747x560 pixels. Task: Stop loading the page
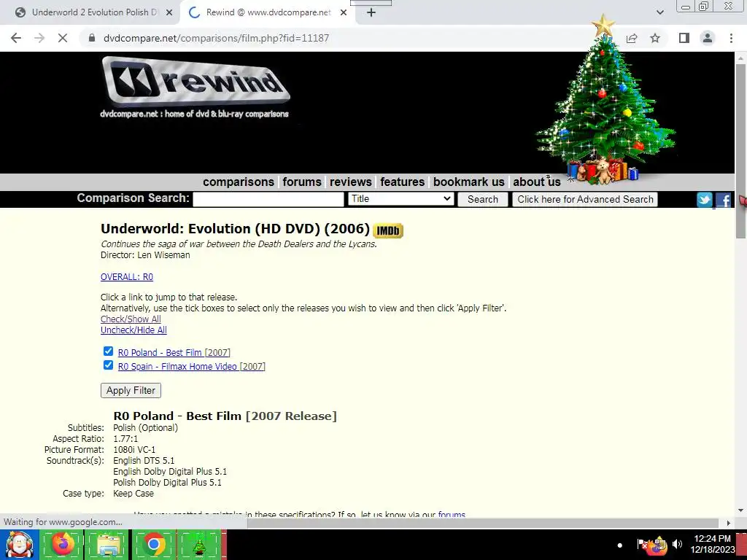63,38
